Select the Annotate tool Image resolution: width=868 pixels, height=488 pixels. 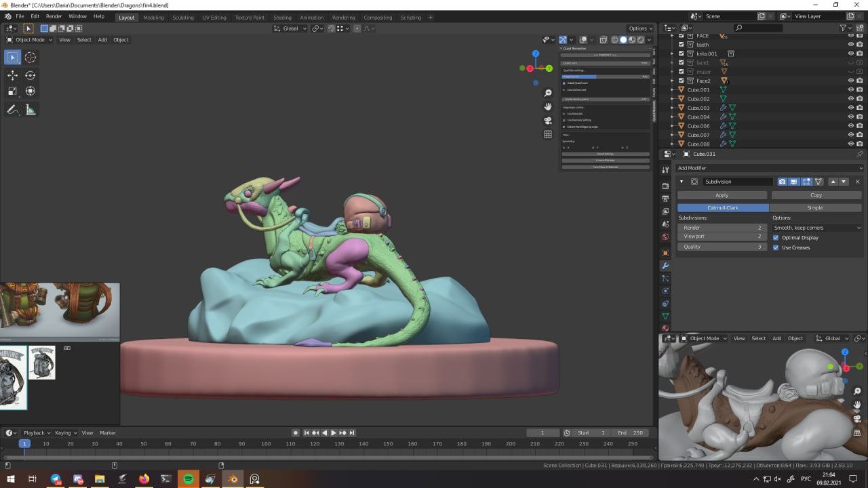pos(12,110)
